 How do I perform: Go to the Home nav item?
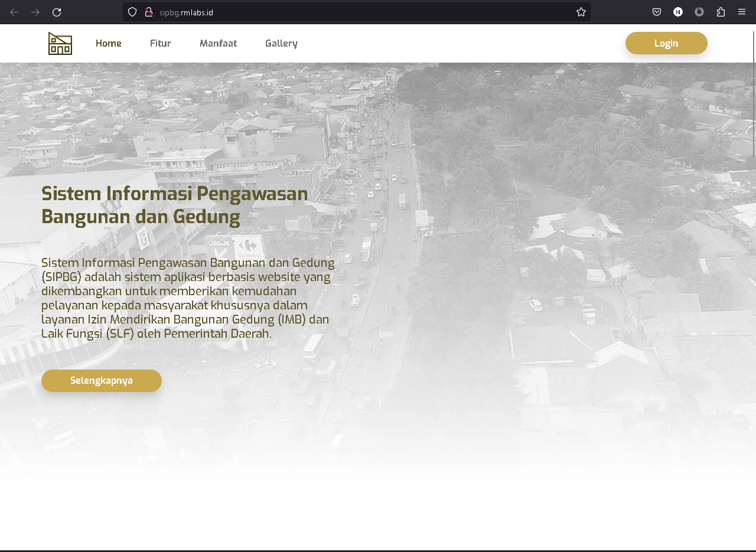(109, 43)
